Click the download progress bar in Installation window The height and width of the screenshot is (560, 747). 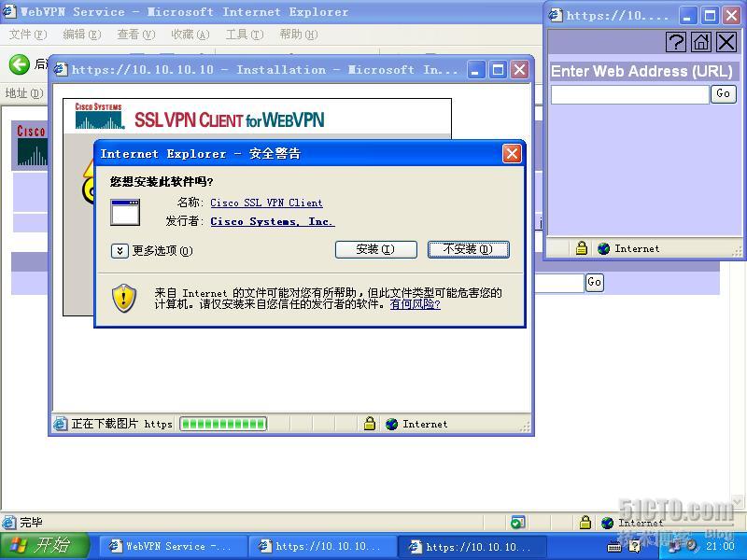pos(223,424)
